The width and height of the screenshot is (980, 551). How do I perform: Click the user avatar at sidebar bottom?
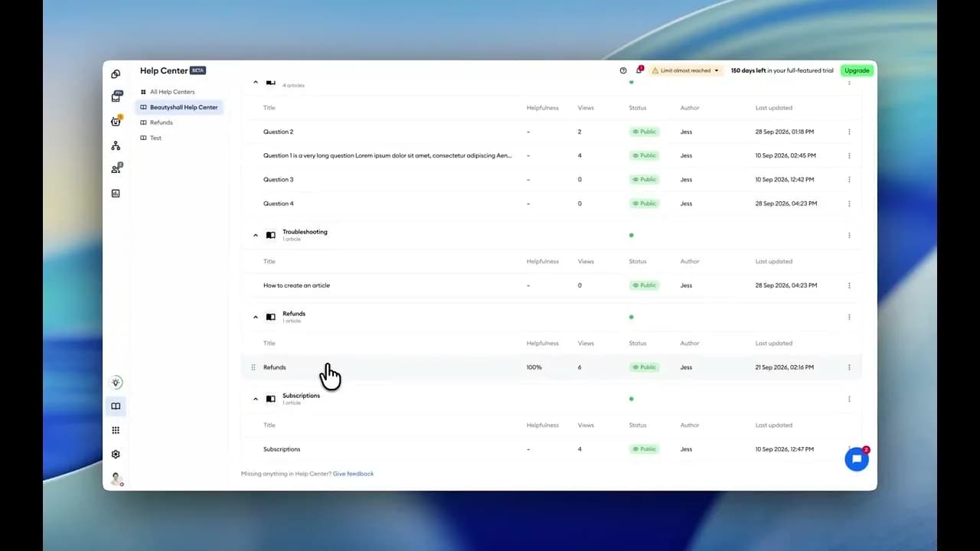(116, 478)
